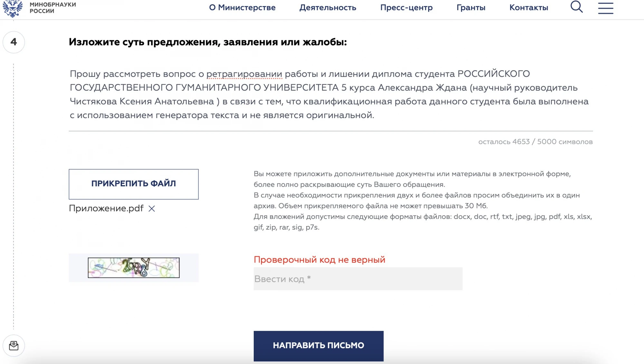Go to the Пресс-центр section
This screenshot has width=644, height=364.
coord(406,7)
